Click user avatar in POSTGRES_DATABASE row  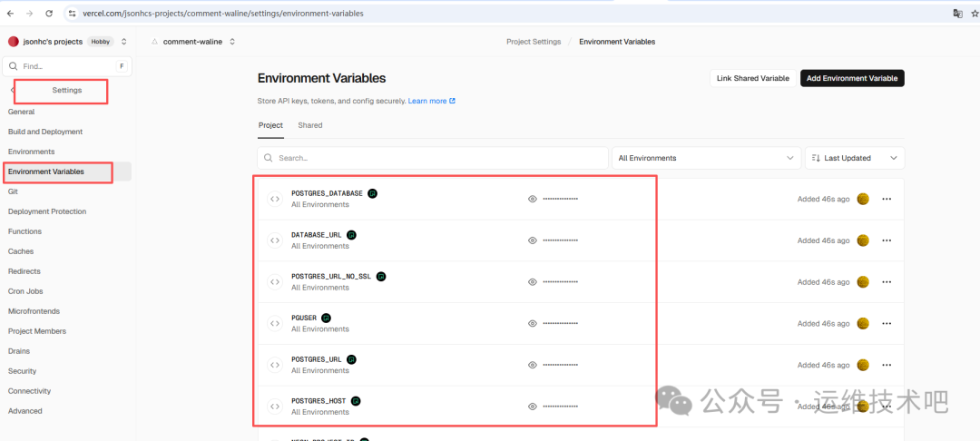pos(863,200)
